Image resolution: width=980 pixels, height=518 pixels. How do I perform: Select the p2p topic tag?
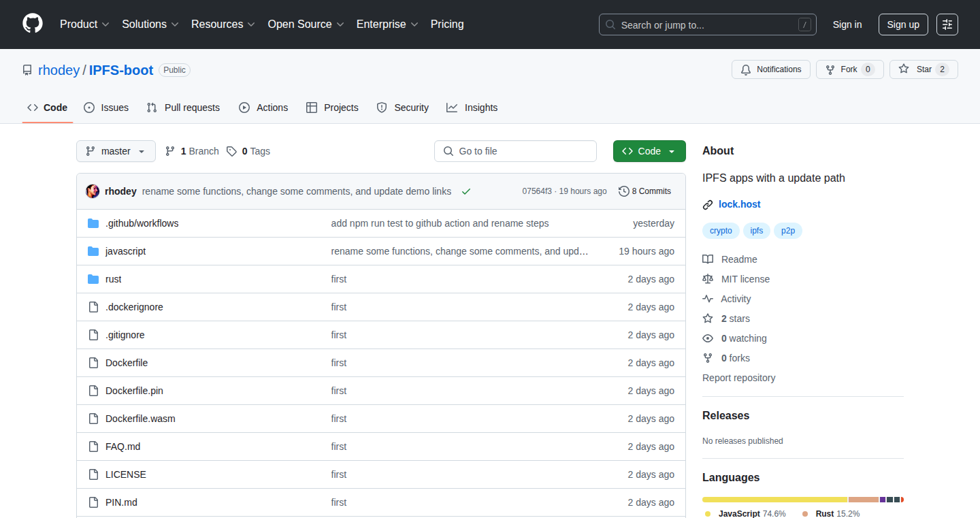pos(788,231)
